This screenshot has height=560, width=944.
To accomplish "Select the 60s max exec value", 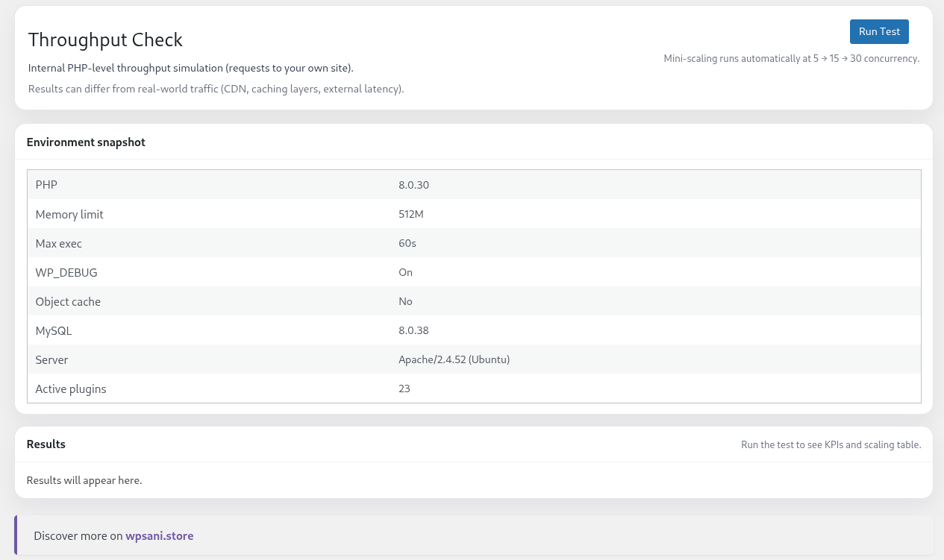I will [x=407, y=243].
